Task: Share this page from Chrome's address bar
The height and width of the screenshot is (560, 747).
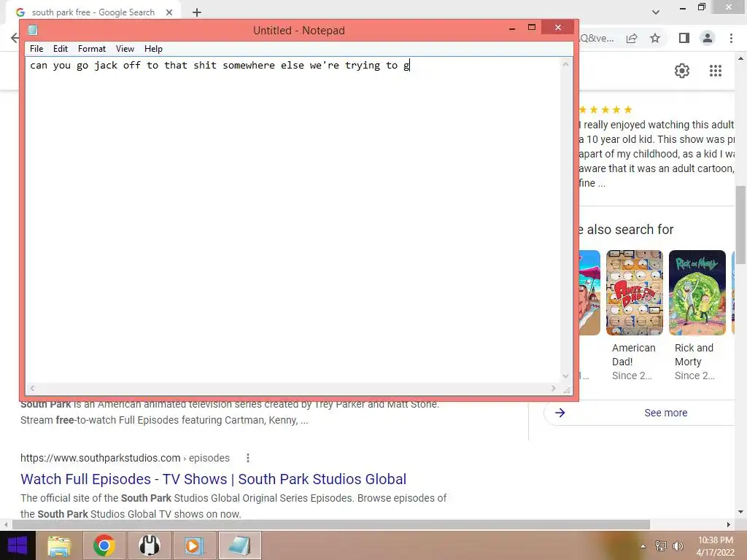Action: [x=632, y=38]
